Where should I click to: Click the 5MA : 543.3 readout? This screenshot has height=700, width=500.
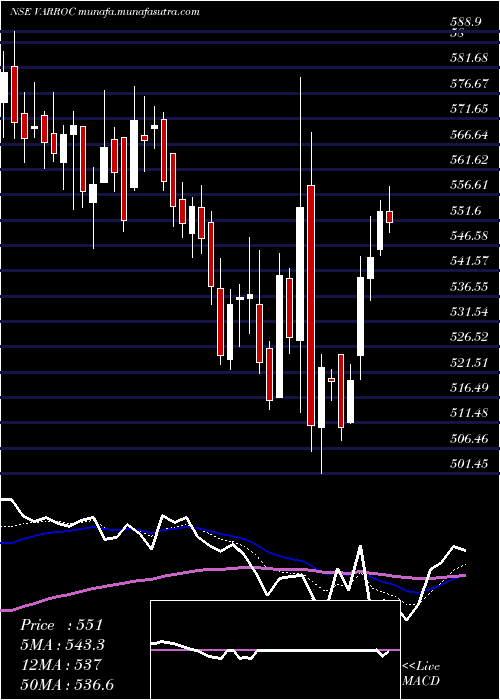62,645
